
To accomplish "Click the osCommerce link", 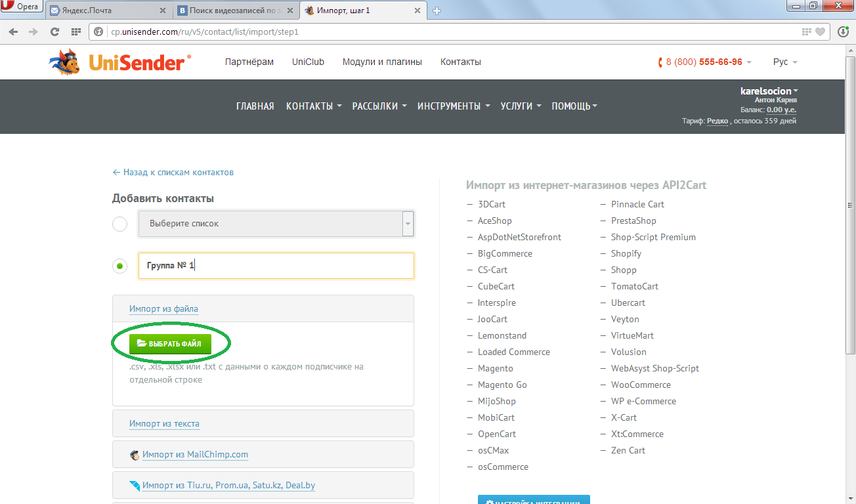I will 503,467.
